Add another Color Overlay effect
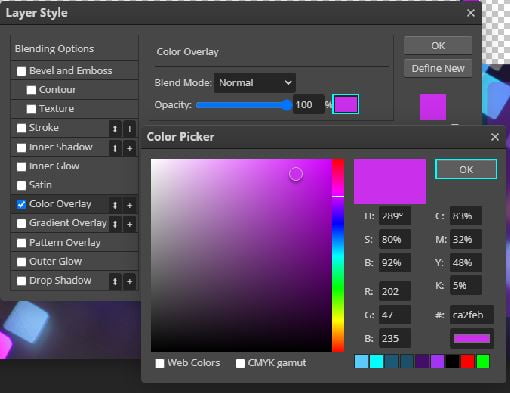510x393 pixels. (130, 205)
